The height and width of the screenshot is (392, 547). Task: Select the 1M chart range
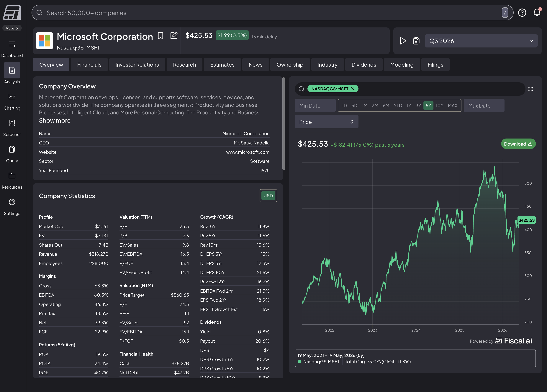[x=364, y=105]
